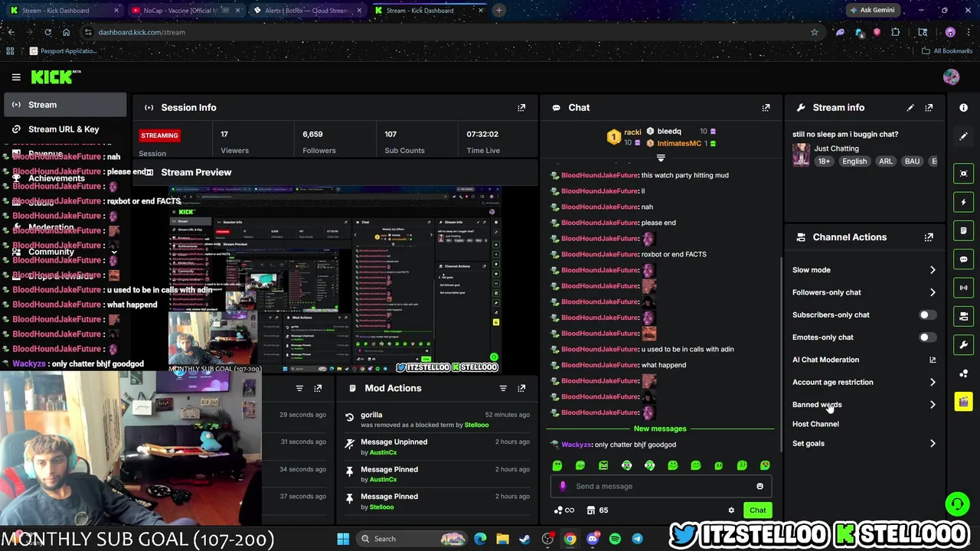Toggle the wrench widget icon in sidebar

[x=963, y=344]
